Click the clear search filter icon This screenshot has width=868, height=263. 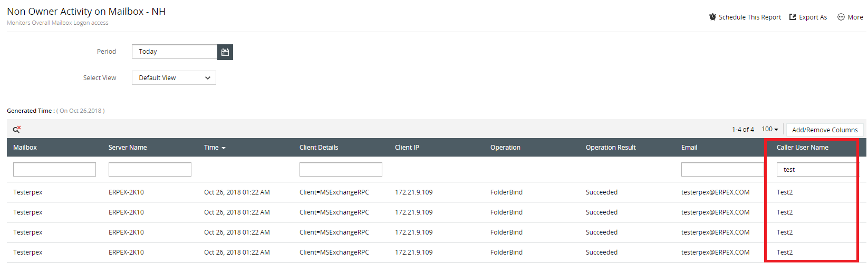pyautogui.click(x=17, y=129)
